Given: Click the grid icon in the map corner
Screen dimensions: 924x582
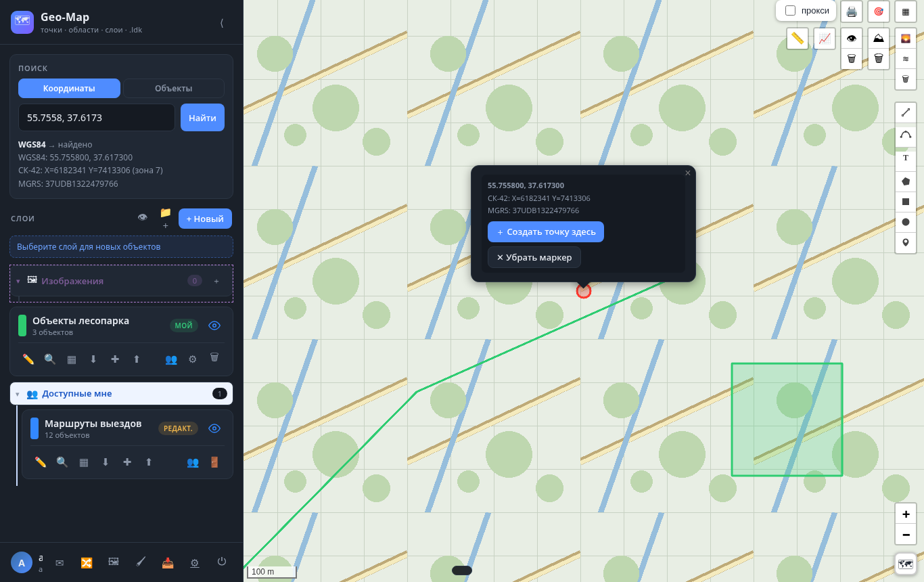Looking at the screenshot, I should click(x=906, y=12).
